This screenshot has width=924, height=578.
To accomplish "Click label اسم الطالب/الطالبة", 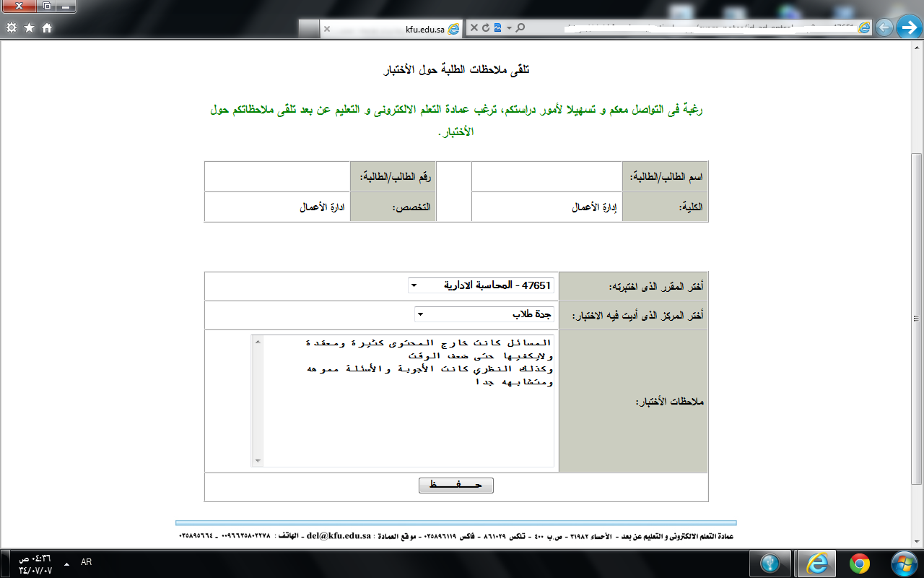I will [667, 176].
